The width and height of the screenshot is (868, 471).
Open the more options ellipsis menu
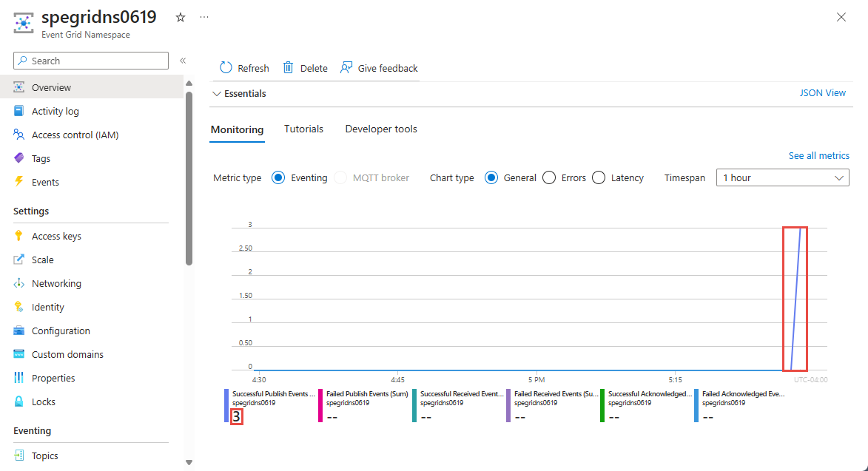pyautogui.click(x=204, y=17)
